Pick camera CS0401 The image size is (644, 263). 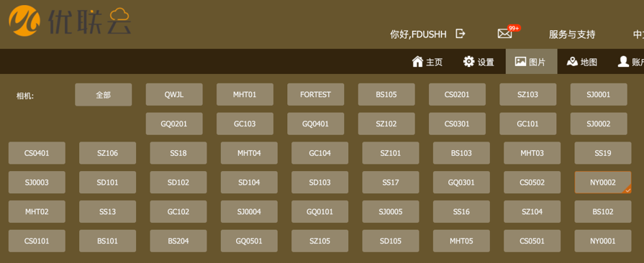coord(37,153)
